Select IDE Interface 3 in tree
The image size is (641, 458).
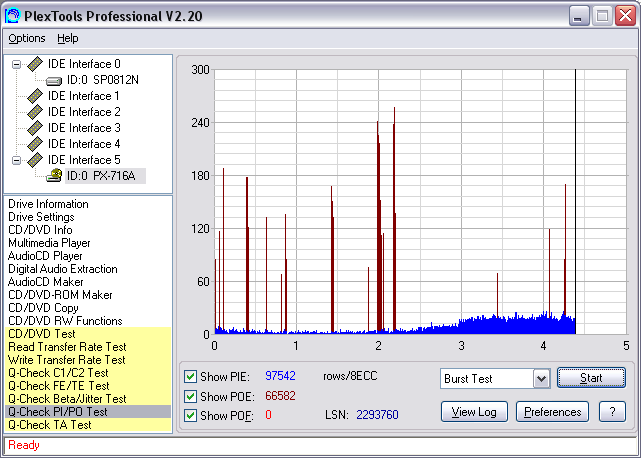click(x=84, y=128)
